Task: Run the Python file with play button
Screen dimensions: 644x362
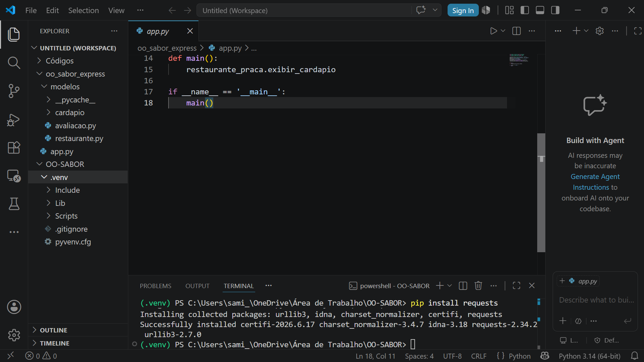Action: [493, 31]
